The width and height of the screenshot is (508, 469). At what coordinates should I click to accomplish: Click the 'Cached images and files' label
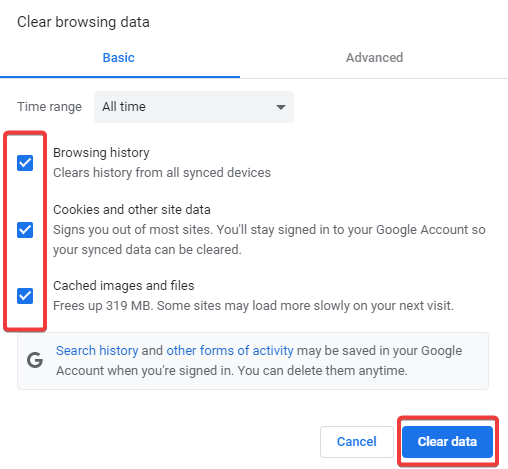(124, 286)
